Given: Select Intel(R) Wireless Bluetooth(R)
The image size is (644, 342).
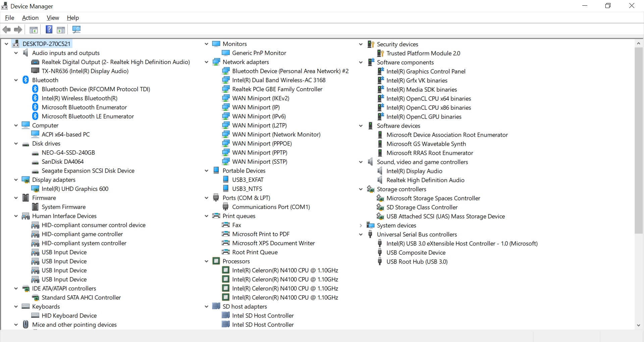Looking at the screenshot, I should click(79, 98).
